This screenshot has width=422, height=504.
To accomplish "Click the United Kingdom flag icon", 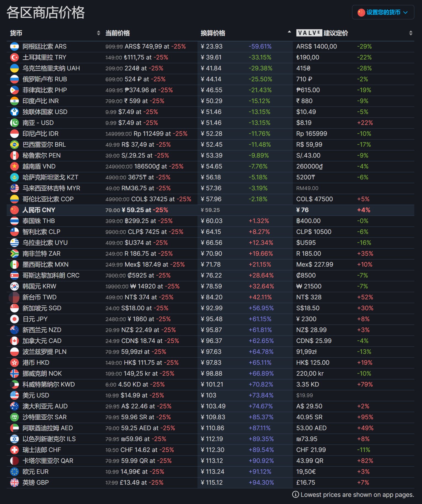I will [15, 483].
